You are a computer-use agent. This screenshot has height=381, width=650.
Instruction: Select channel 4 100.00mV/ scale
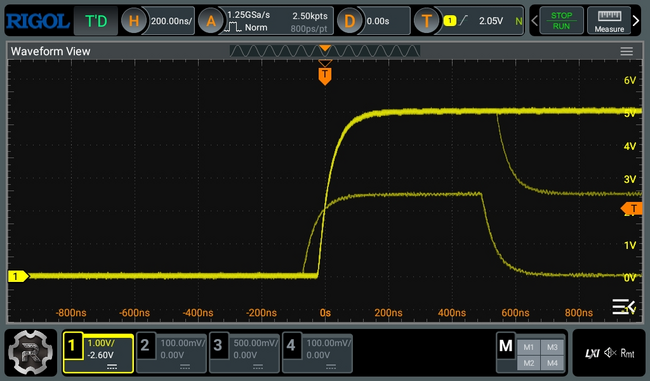pos(329,343)
